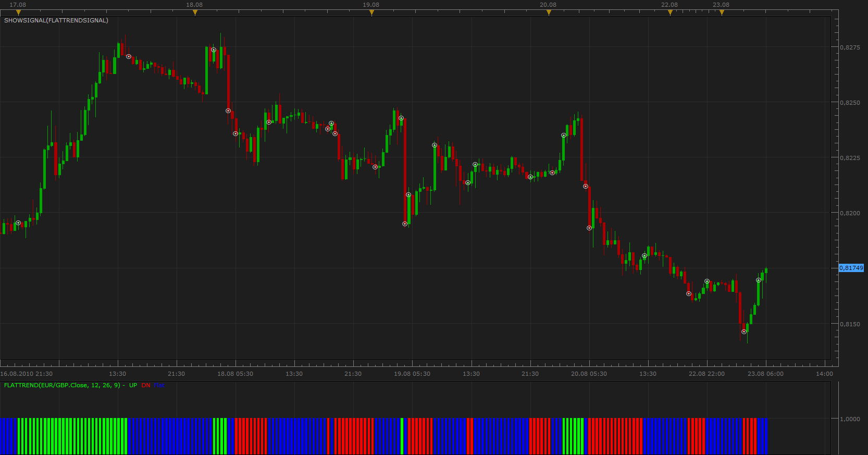This screenshot has height=455, width=868.
Task: Click the blue Flat legend label
Action: [x=159, y=385]
